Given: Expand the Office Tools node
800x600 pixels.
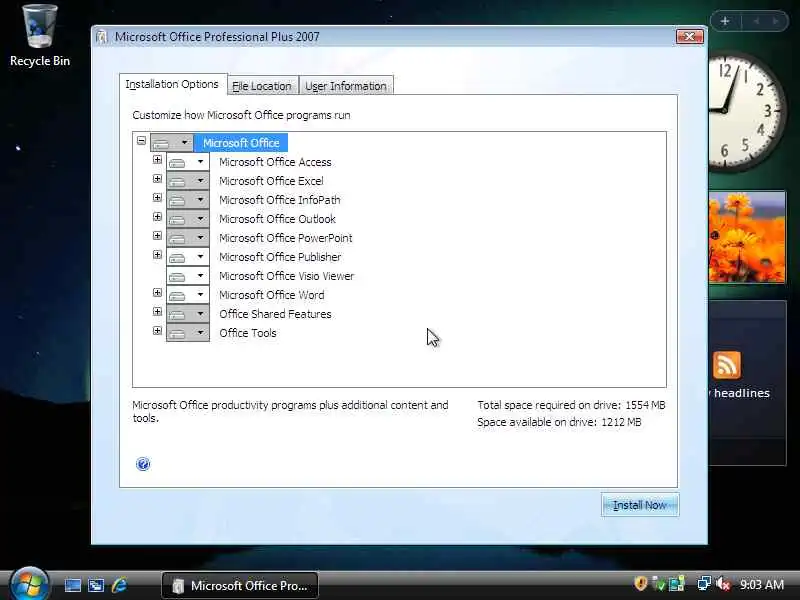Looking at the screenshot, I should (x=157, y=331).
